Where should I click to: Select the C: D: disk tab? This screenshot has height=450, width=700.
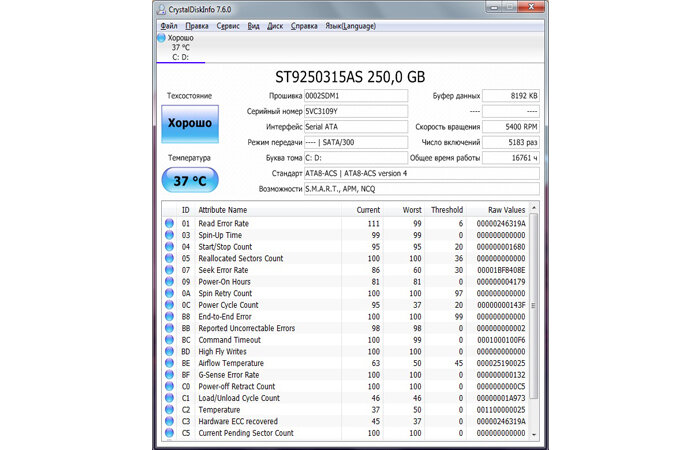pos(181,48)
